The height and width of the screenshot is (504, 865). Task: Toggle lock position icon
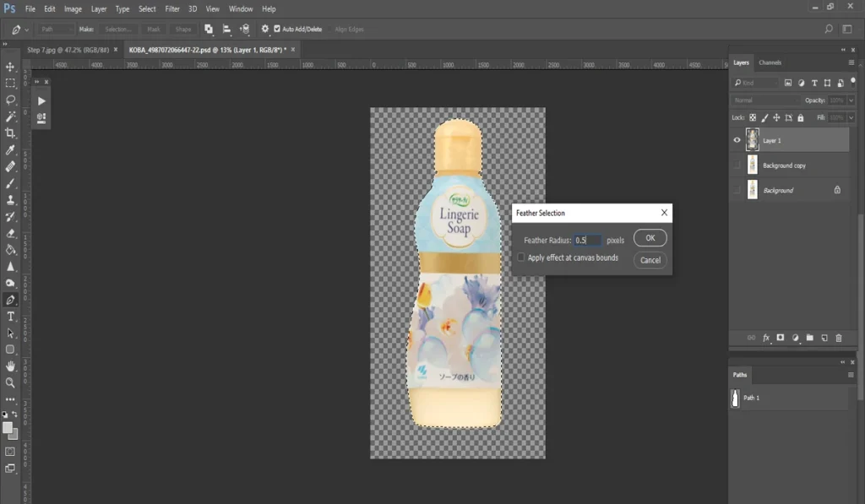[776, 117]
